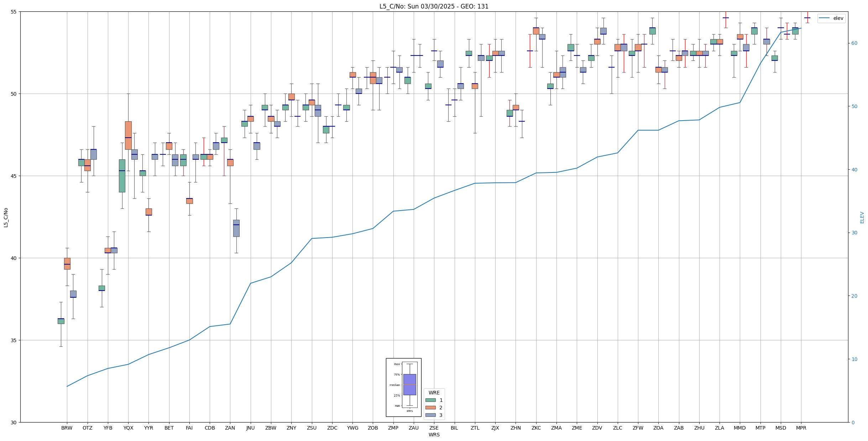Image resolution: width=868 pixels, height=441 pixels.
Task: Click the blue-gray WRE 3 legend swatch
Action: click(x=430, y=415)
